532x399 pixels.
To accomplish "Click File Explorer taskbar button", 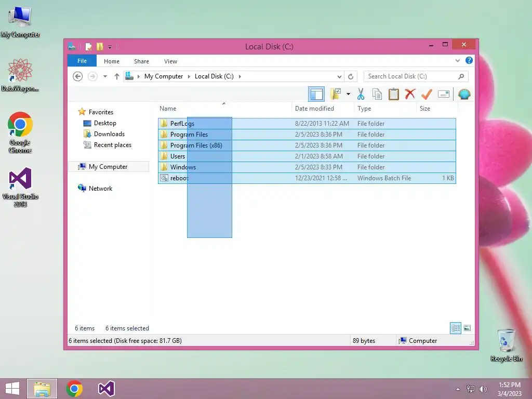I will (x=42, y=389).
